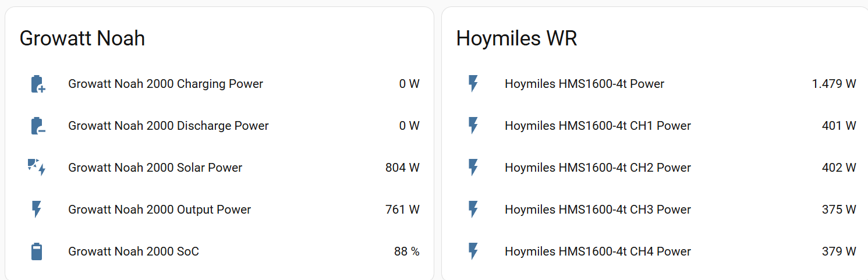Click the flash icon beside CH2 Power

pyautogui.click(x=473, y=168)
